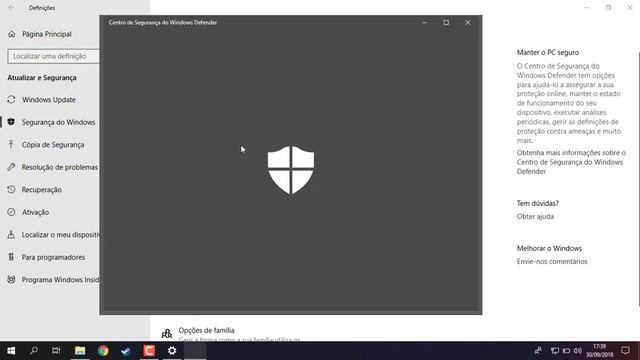Open File Explorer from the taskbar

[80, 351]
